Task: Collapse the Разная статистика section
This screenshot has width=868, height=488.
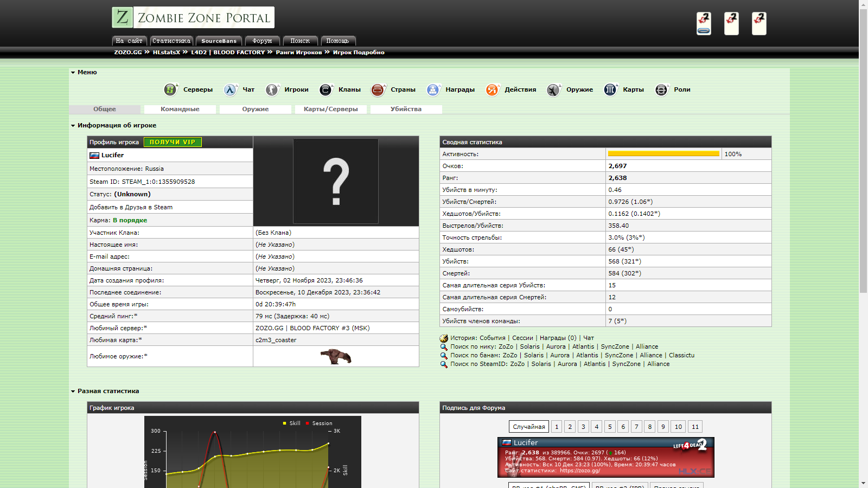Action: 73,391
